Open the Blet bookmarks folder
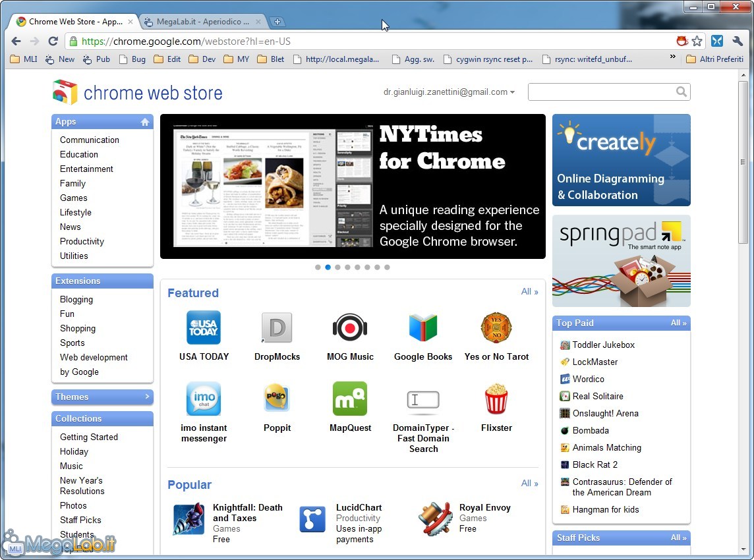This screenshot has height=560, width=754. [x=271, y=59]
